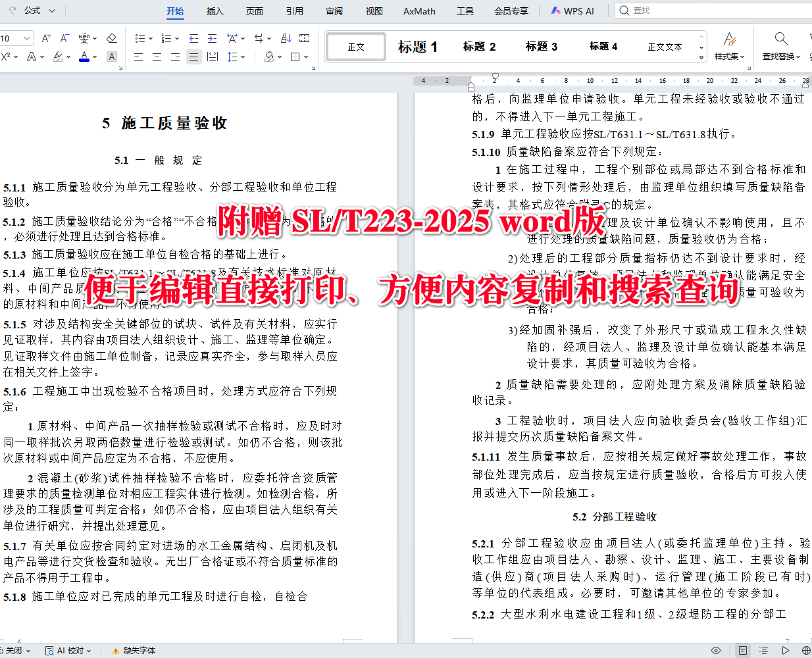Enable the decrease indent button
812x658 pixels.
[193, 38]
